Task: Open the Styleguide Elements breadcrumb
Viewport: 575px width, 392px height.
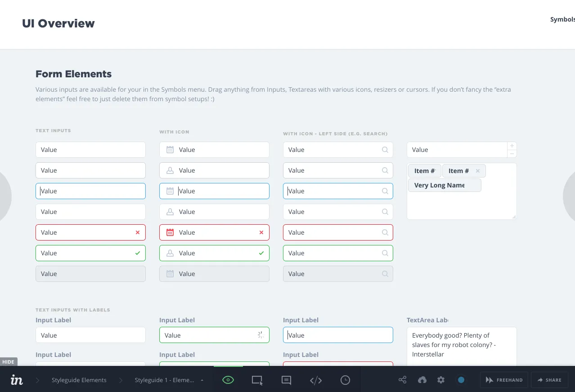Action: click(x=79, y=380)
